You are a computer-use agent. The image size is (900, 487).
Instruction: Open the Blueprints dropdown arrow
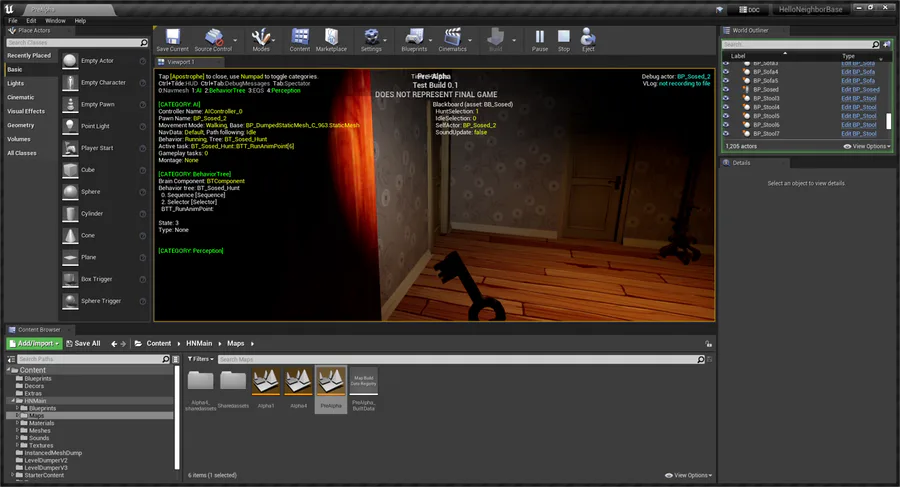pyautogui.click(x=430, y=40)
